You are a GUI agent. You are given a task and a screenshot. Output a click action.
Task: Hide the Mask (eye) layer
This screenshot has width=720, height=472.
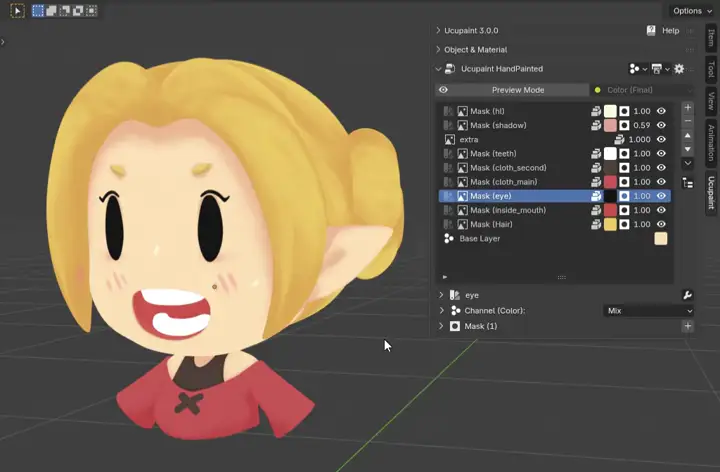(661, 196)
